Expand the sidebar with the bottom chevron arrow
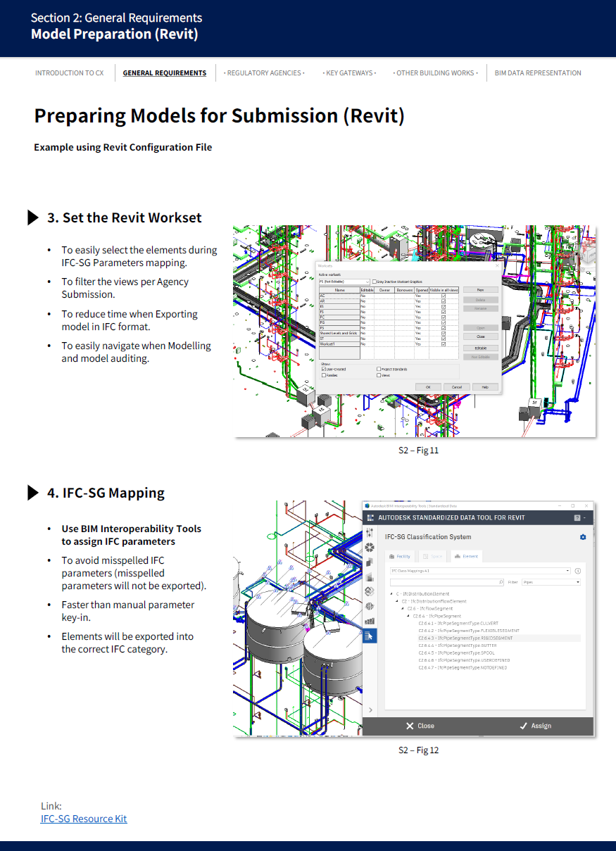Image resolution: width=616 pixels, height=851 pixels. [370, 710]
